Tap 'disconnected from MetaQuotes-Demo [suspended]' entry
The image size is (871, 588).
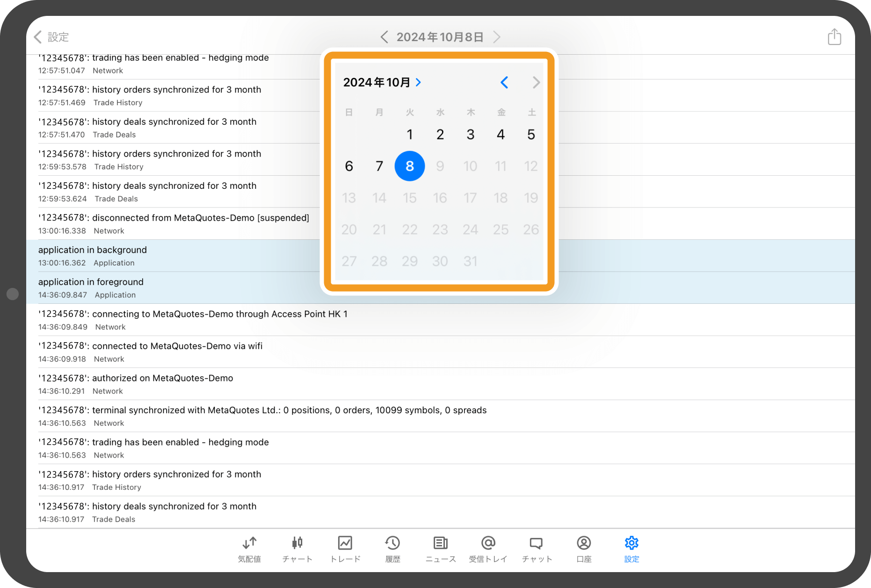tap(441, 224)
